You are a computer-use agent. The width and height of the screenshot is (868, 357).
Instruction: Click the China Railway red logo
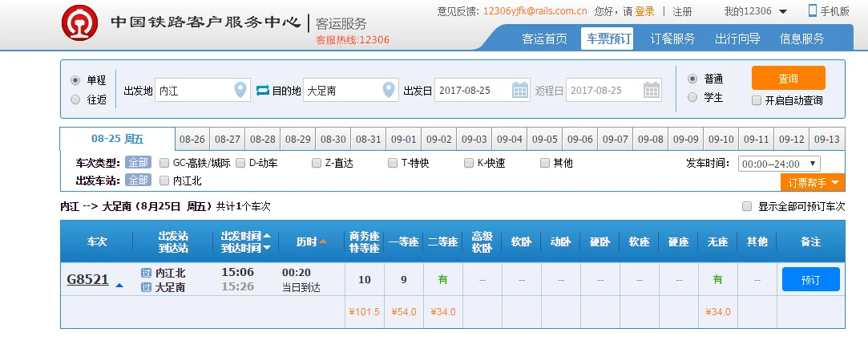[x=79, y=22]
